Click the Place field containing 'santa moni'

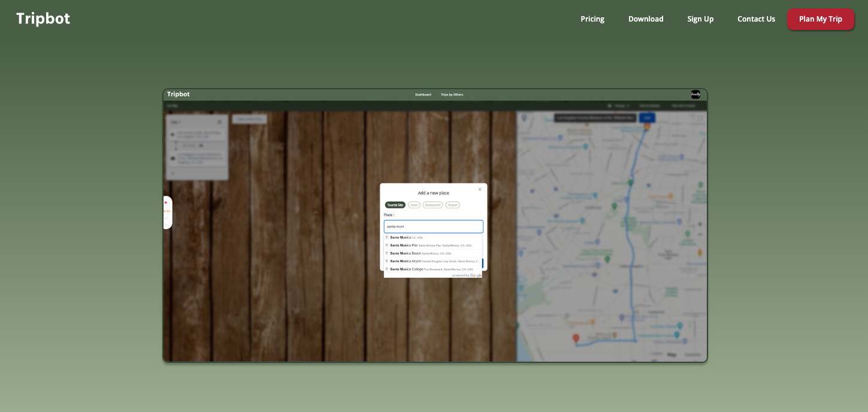(x=434, y=226)
